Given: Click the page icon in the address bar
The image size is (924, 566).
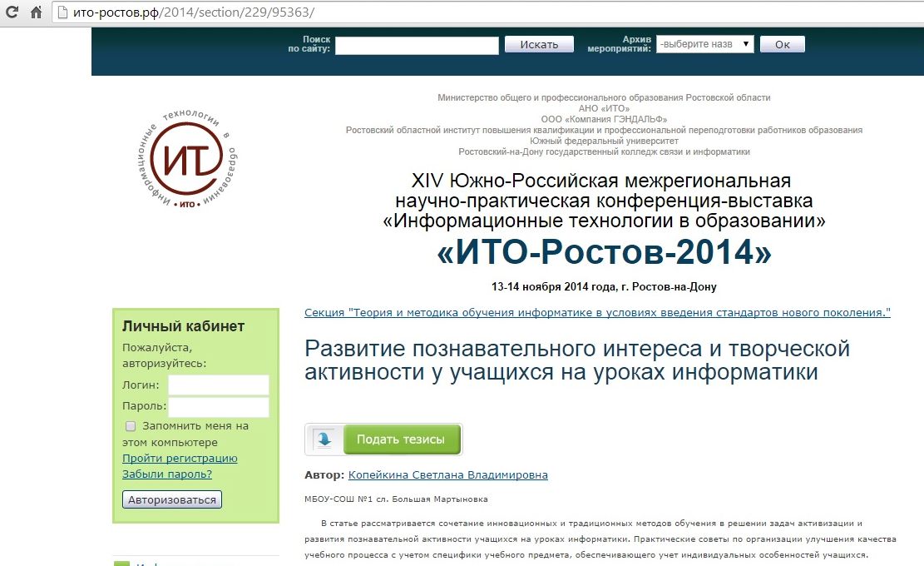Looking at the screenshot, I should click(x=62, y=13).
